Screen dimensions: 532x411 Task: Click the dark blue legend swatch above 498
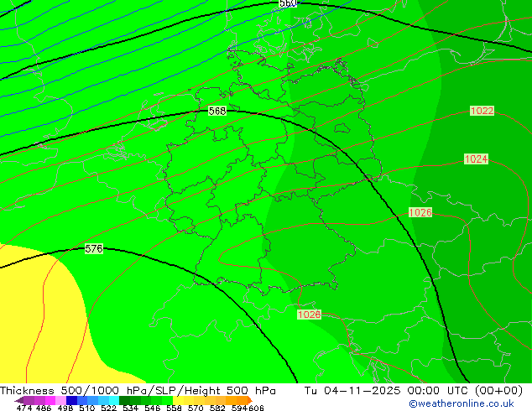(71, 400)
